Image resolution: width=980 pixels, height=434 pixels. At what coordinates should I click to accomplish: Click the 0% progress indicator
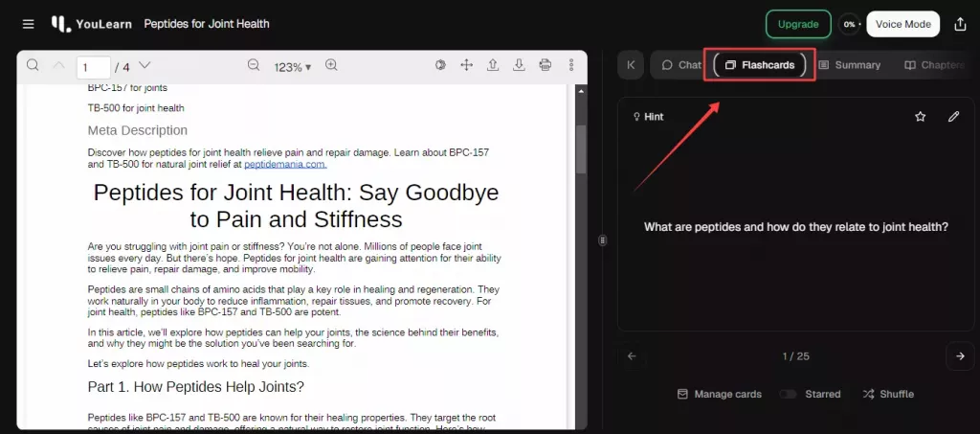pos(850,24)
